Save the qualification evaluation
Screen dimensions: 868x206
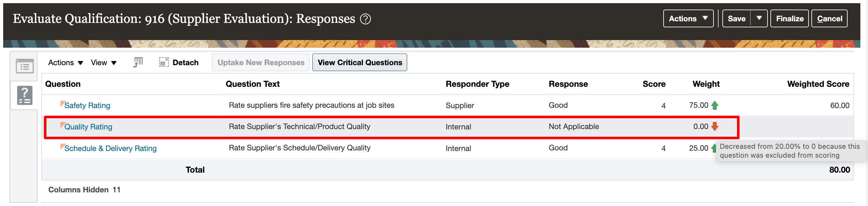point(736,18)
